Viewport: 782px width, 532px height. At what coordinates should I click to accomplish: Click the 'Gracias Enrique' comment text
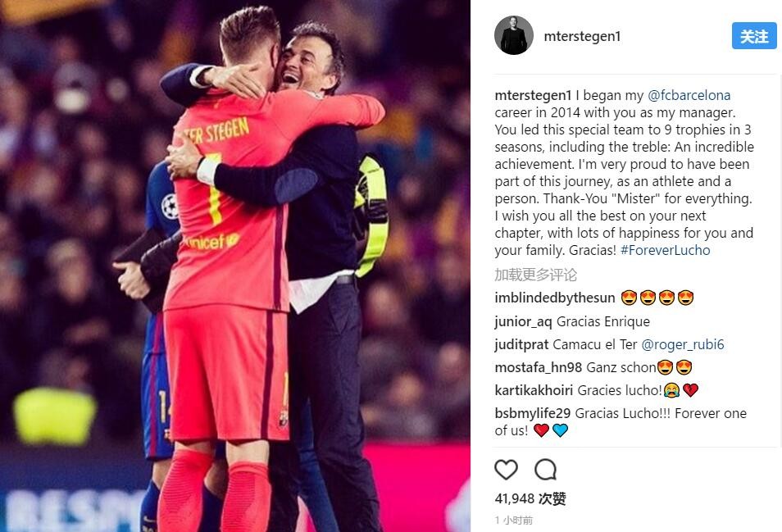603,321
